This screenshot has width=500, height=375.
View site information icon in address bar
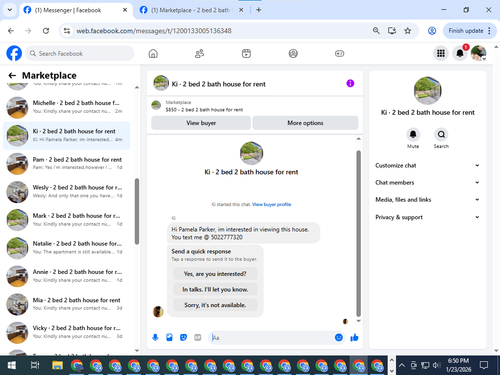click(x=67, y=31)
